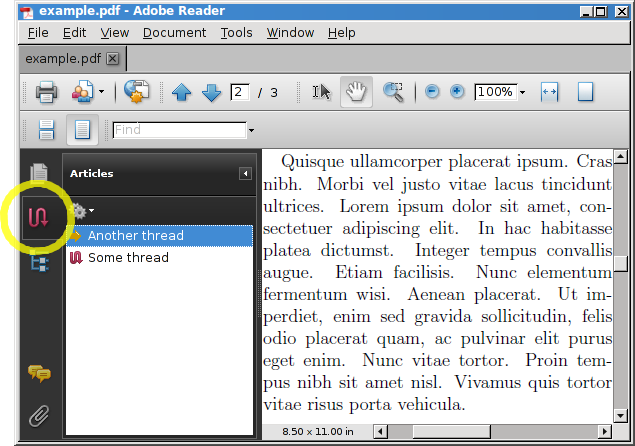Click the Print icon in the toolbar

46,93
